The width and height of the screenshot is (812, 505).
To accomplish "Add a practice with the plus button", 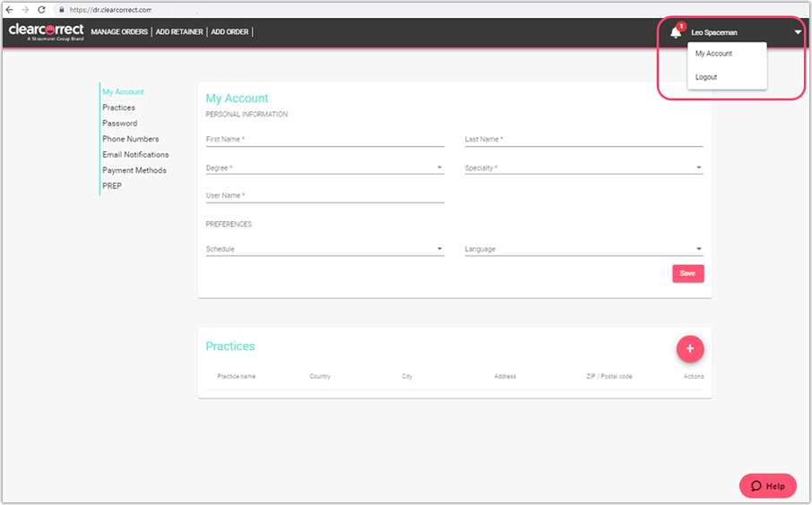I will point(689,348).
